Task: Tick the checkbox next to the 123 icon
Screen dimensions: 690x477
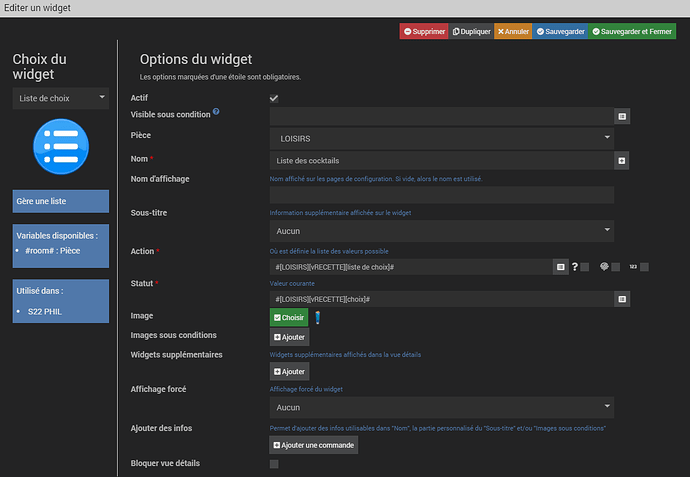Action: click(x=644, y=267)
